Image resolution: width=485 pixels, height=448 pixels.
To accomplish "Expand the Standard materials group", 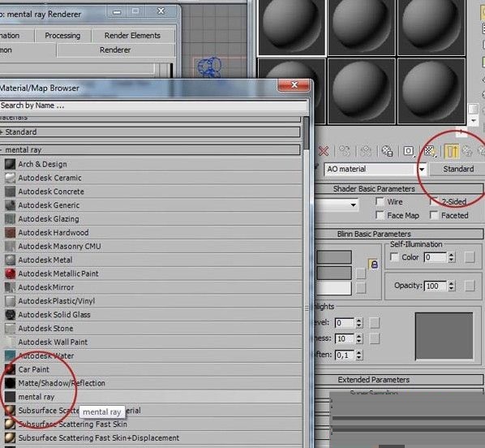I will 150,132.
